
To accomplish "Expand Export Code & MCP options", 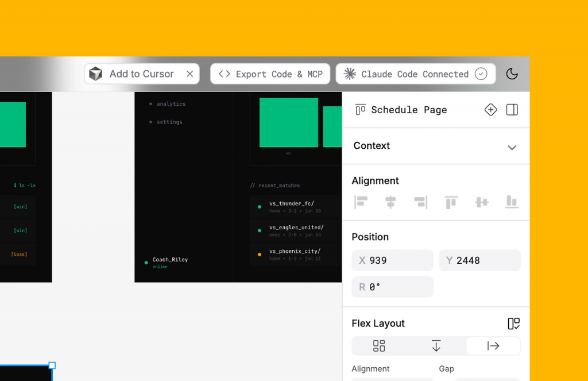I will tap(270, 74).
